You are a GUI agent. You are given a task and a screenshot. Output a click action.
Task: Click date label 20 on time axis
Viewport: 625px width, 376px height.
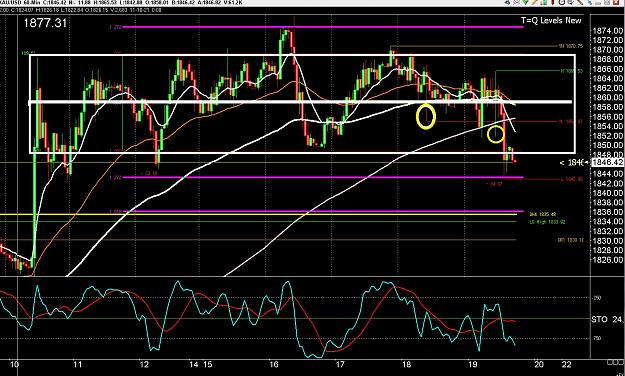pyautogui.click(x=539, y=365)
